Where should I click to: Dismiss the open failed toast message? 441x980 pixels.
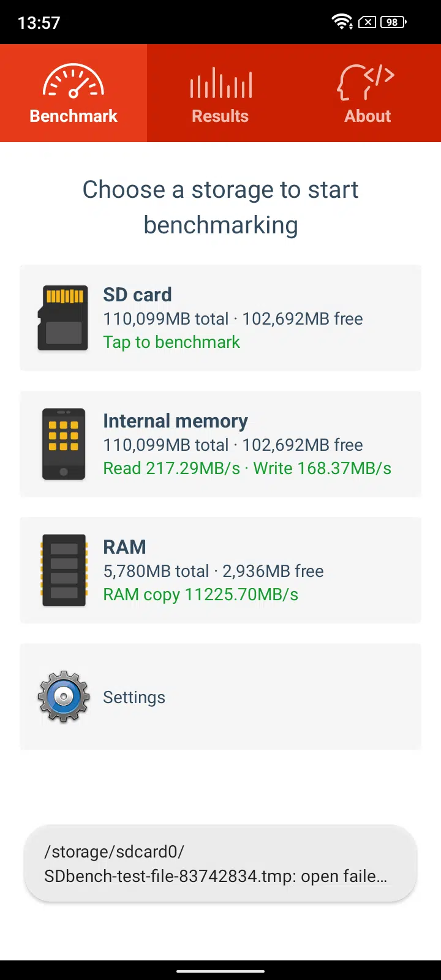click(x=221, y=864)
